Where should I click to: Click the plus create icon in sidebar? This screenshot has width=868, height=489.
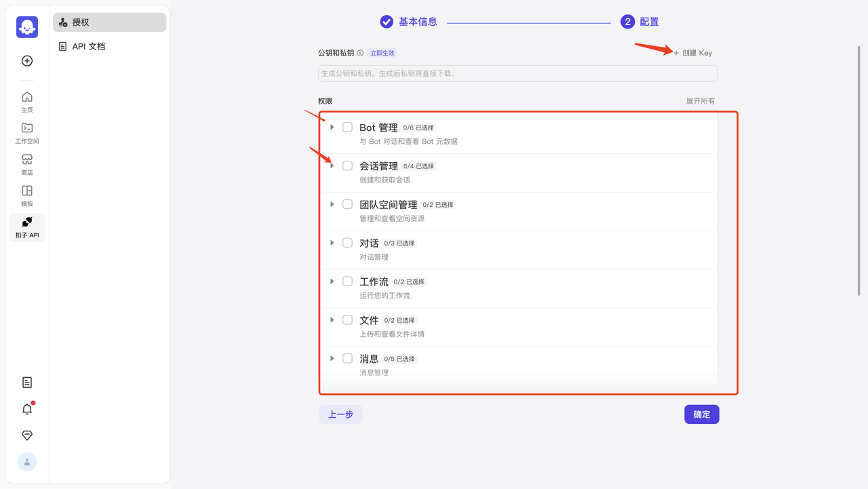coord(27,61)
